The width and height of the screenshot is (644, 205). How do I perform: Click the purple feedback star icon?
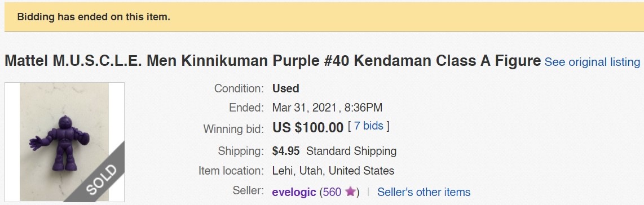[350, 191]
